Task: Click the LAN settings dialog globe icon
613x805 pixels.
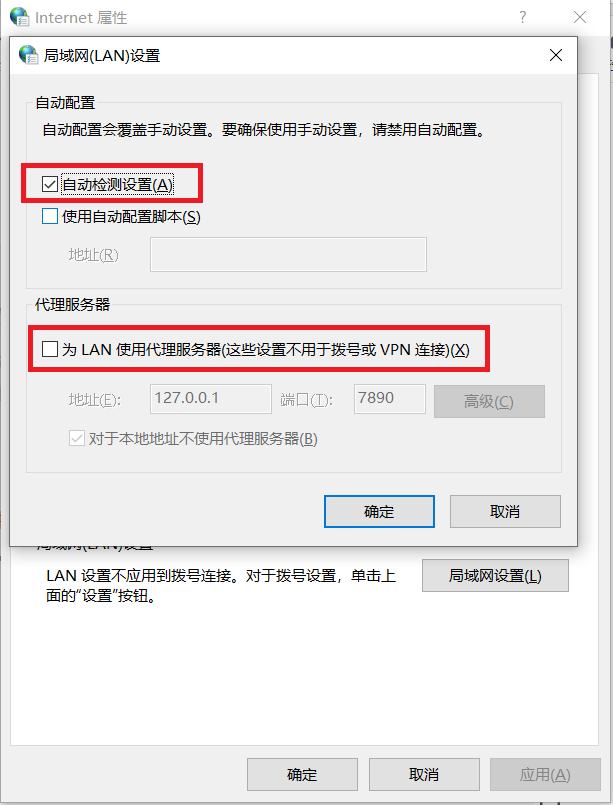Action: click(x=28, y=55)
